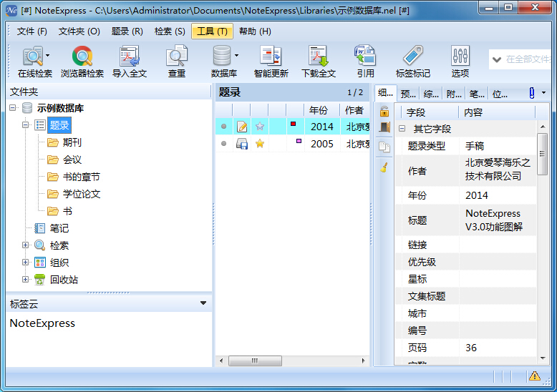557x392 pixels.
Task: Click the record list horizontal scrollbar thumb
Action: click(255, 361)
